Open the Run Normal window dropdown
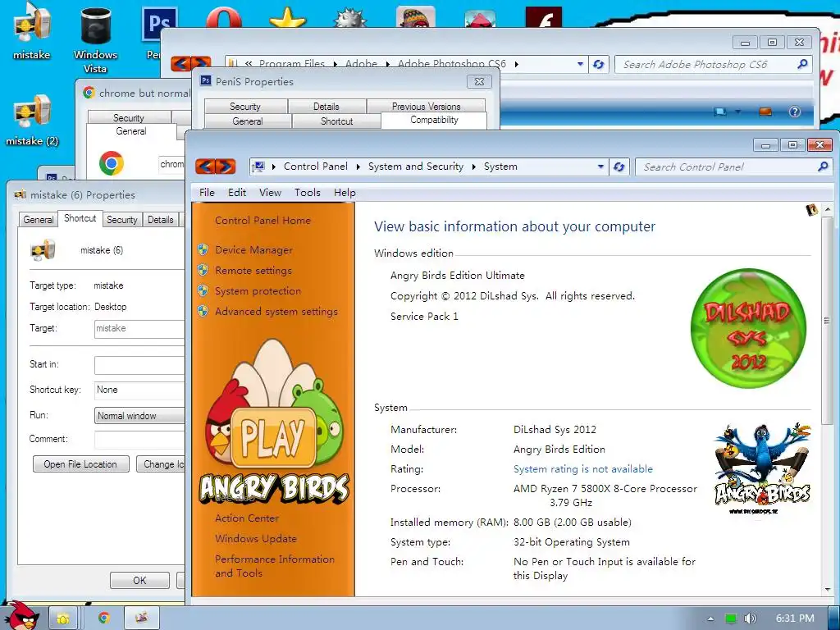 point(139,416)
